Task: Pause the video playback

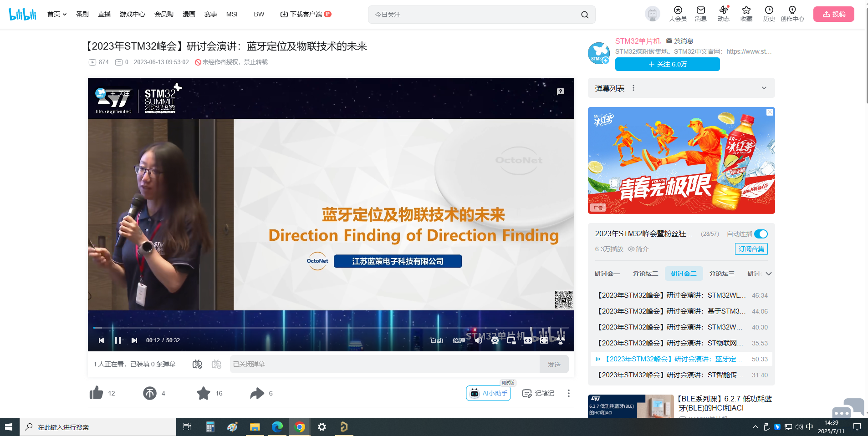Action: click(x=118, y=340)
